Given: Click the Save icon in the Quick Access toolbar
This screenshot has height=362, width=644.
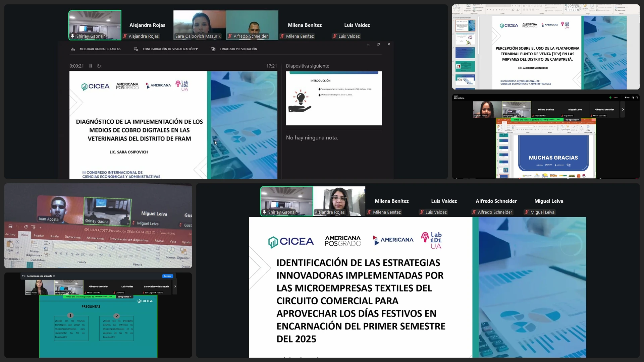Looking at the screenshot, I should 10,226.
